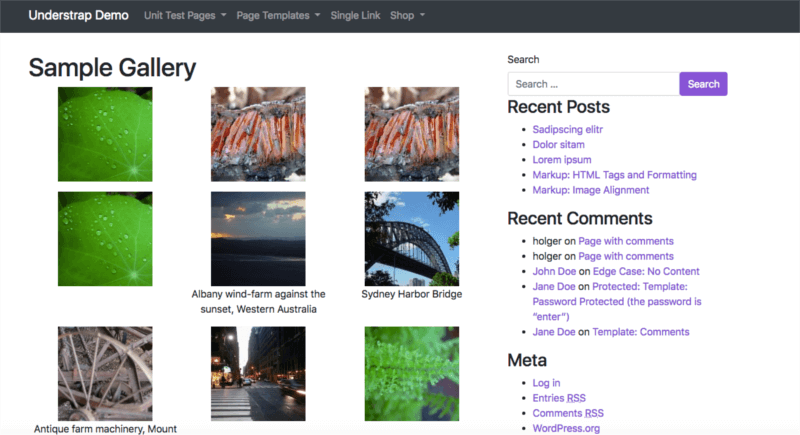800x435 pixels.
Task: Click the purple Search button
Action: pos(703,84)
